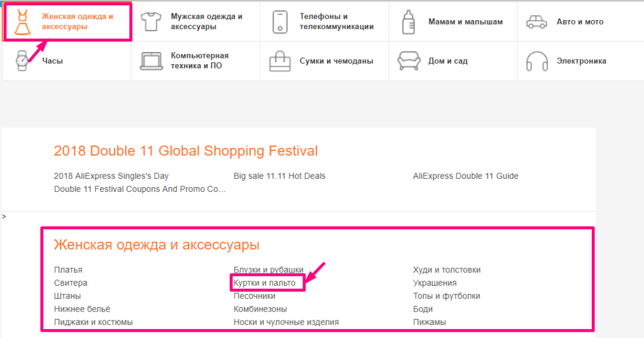Screen dimensions: 644x338
Task: Select Блузки и рубашки subcategory
Action: 269,270
